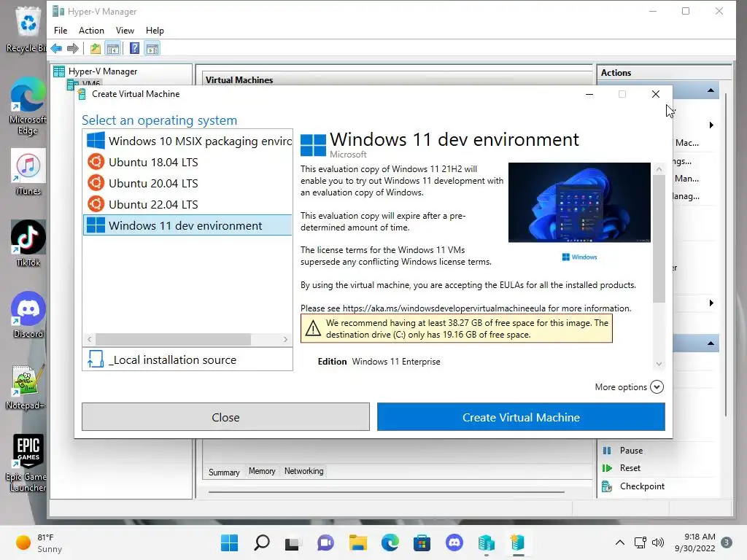Click the Forward arrow in Hyper-V Manager toolbar
The height and width of the screenshot is (560, 747).
point(73,48)
